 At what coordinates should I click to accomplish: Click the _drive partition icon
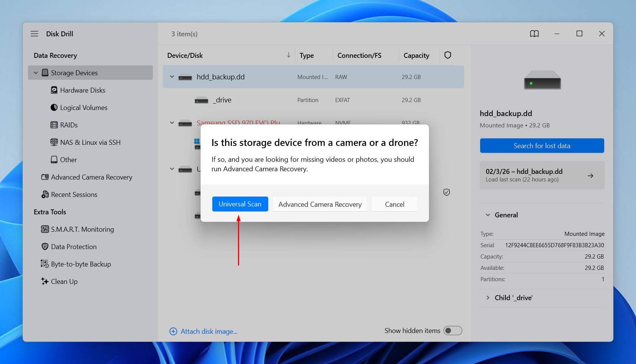coord(201,100)
